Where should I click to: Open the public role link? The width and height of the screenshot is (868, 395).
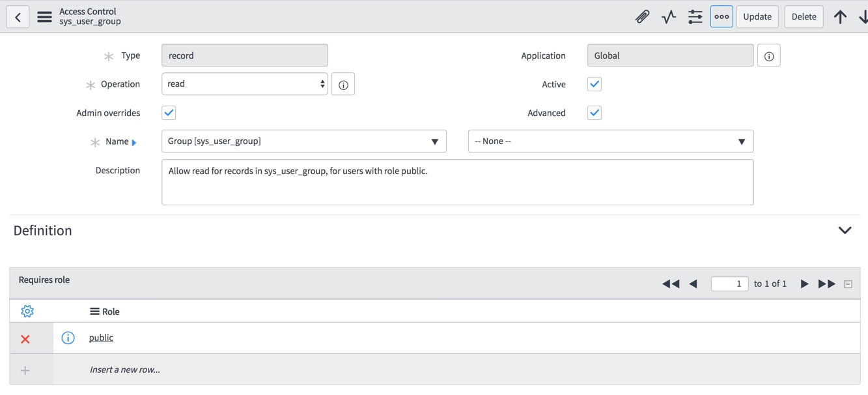click(101, 338)
